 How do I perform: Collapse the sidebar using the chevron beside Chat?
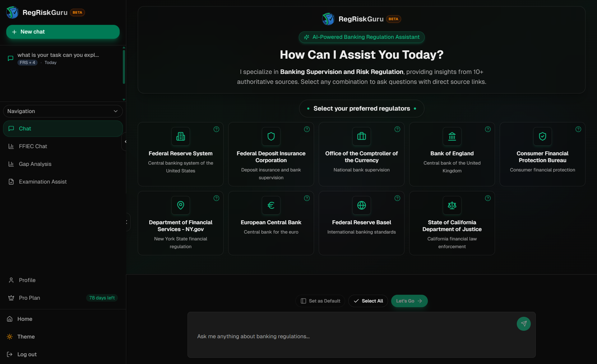click(x=125, y=142)
